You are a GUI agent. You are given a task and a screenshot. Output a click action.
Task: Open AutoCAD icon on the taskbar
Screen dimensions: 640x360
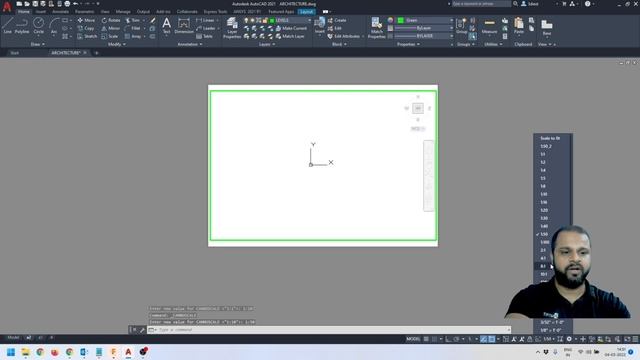[x=128, y=352]
